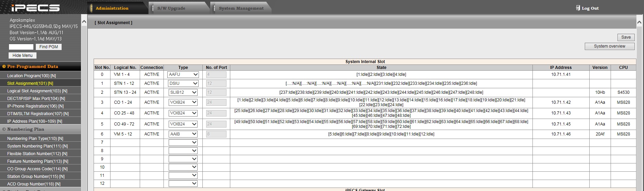Open the empty type dropdown for slot 7
Screen dimensions: 644x191
tap(183, 142)
